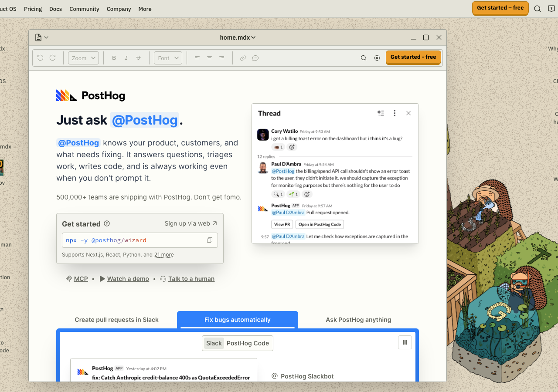This screenshot has height=392, width=558.
Task: Click the help question icon in top navigation
Action: pyautogui.click(x=551, y=9)
